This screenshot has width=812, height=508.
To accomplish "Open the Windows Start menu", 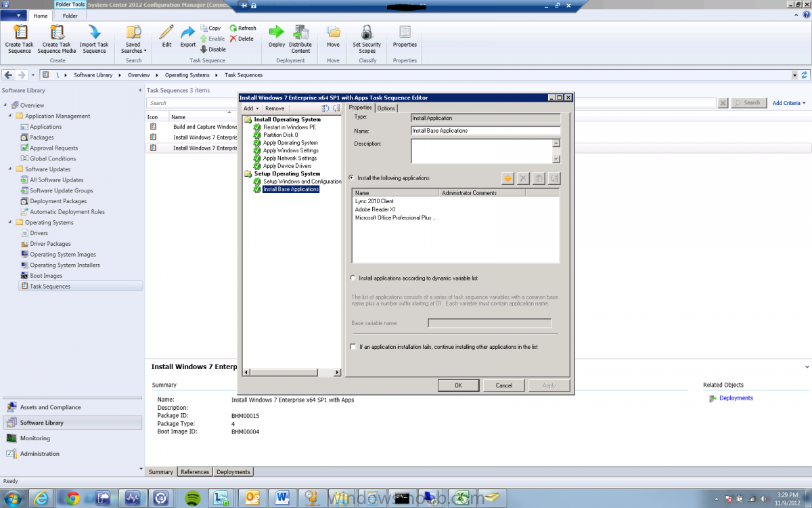I will coord(13,499).
